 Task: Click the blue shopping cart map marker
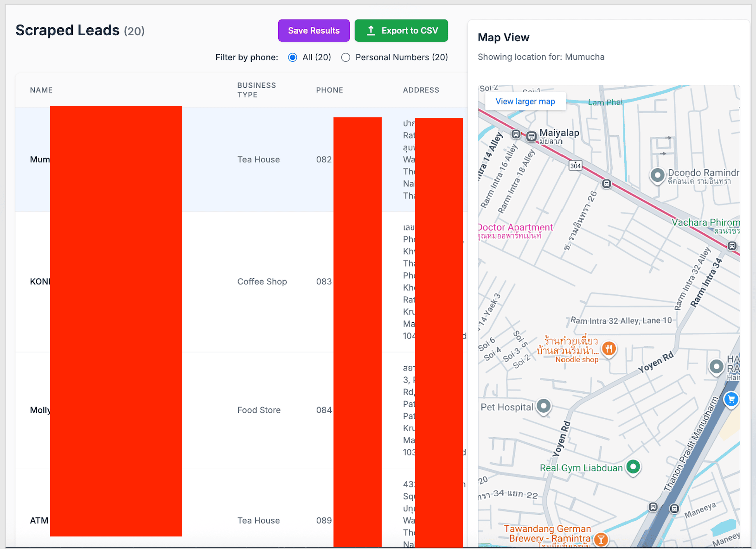(731, 399)
